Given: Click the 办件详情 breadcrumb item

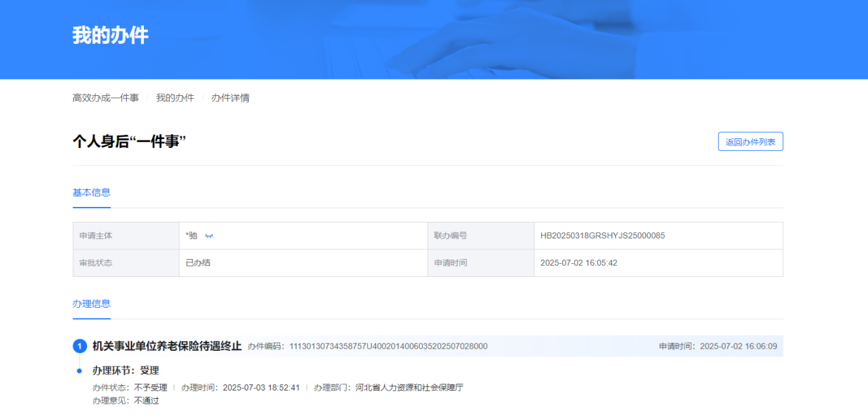Looking at the screenshot, I should click(230, 98).
